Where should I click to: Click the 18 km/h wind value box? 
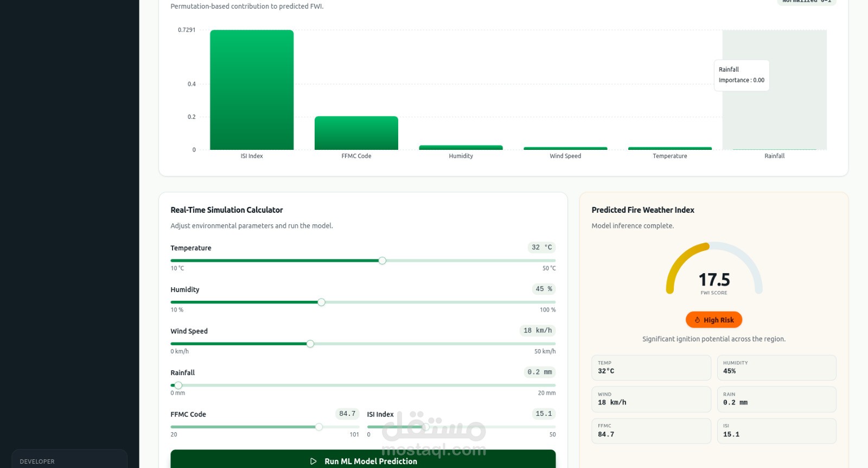[538, 331]
